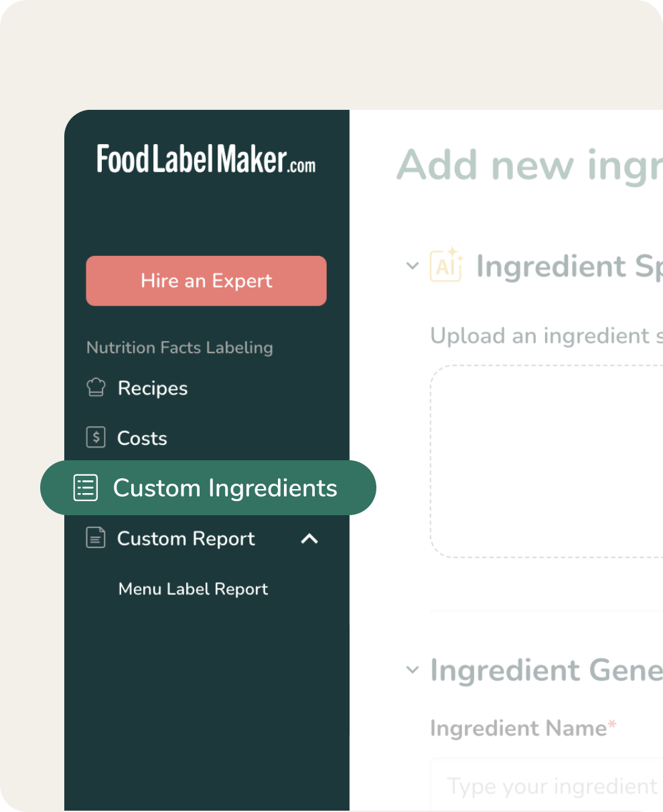Click the AI sparkle icon
The image size is (663, 812).
(446, 265)
